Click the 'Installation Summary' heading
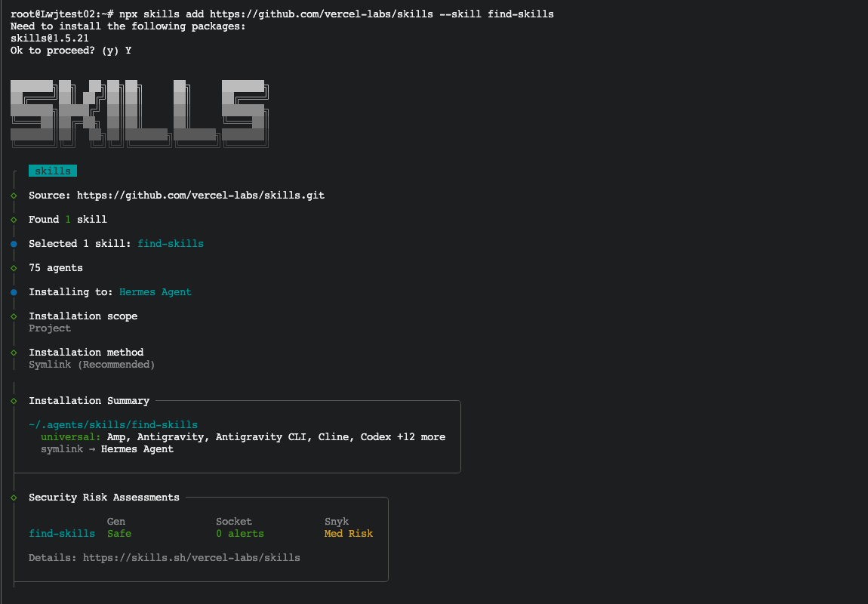Image resolution: width=868 pixels, height=604 pixels. [89, 401]
